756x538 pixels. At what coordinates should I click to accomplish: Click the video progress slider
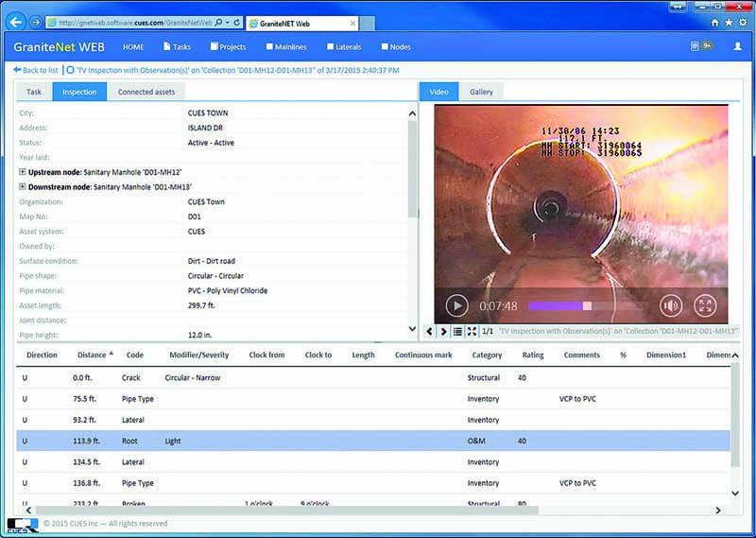pyautogui.click(x=588, y=306)
